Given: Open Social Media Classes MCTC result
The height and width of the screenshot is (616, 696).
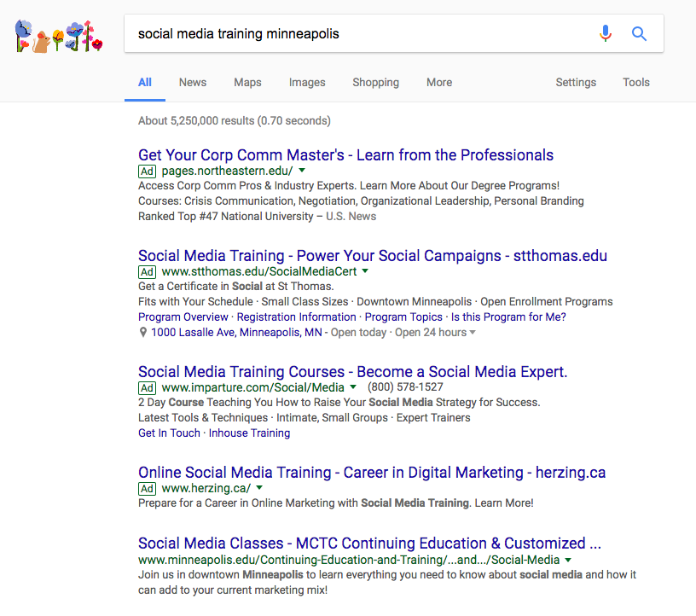Looking at the screenshot, I should pos(370,543).
